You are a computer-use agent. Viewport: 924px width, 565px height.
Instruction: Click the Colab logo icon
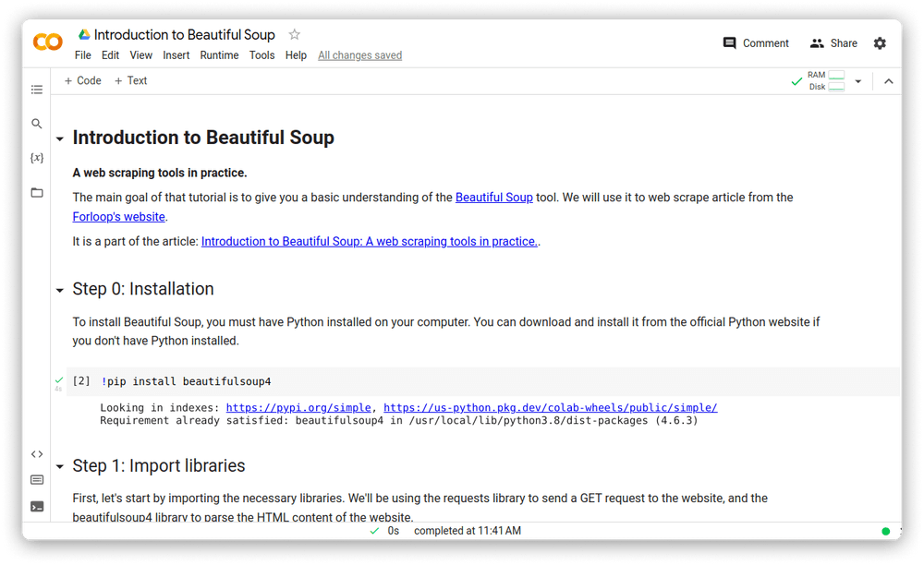coord(47,42)
